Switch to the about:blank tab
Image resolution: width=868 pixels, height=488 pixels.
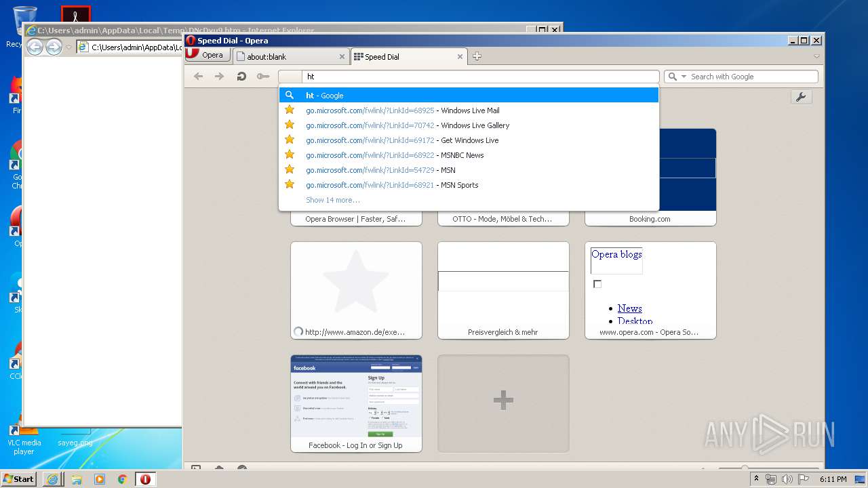coord(291,57)
